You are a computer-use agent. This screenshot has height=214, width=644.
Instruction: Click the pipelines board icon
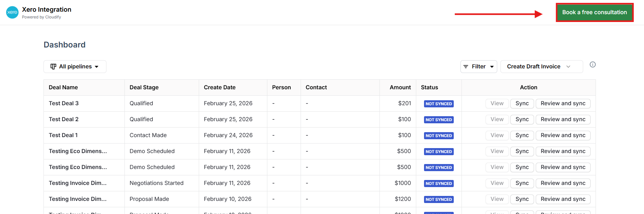tap(53, 67)
